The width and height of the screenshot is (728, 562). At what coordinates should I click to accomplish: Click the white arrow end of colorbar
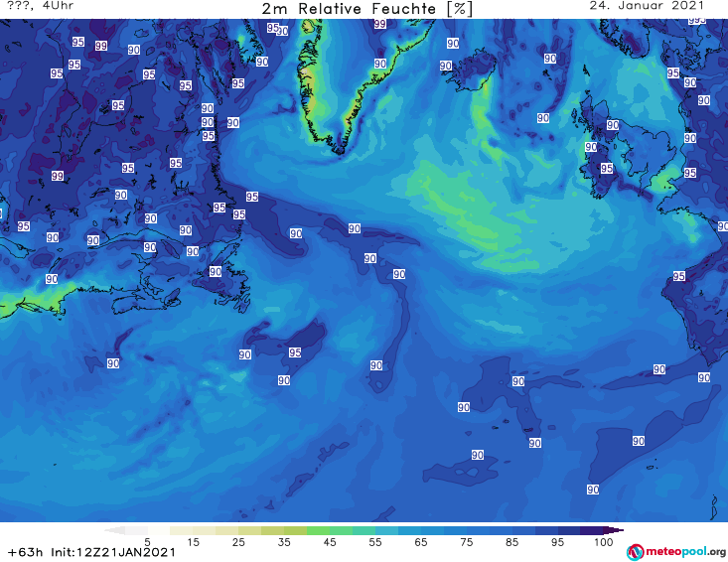click(x=114, y=530)
